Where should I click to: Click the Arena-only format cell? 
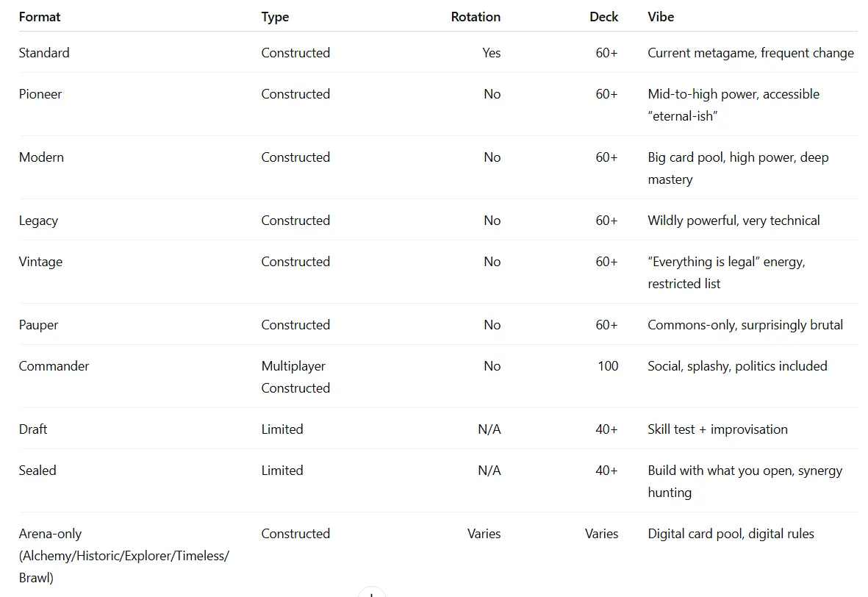[x=123, y=555]
